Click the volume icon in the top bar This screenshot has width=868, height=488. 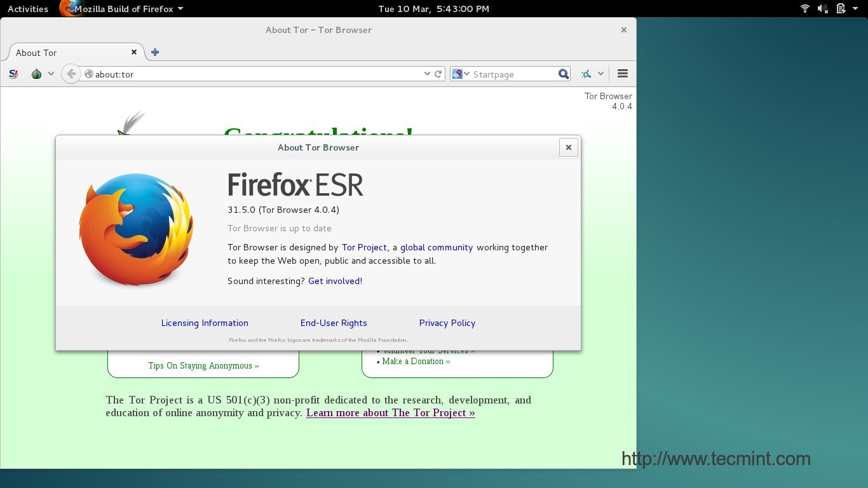coord(823,9)
